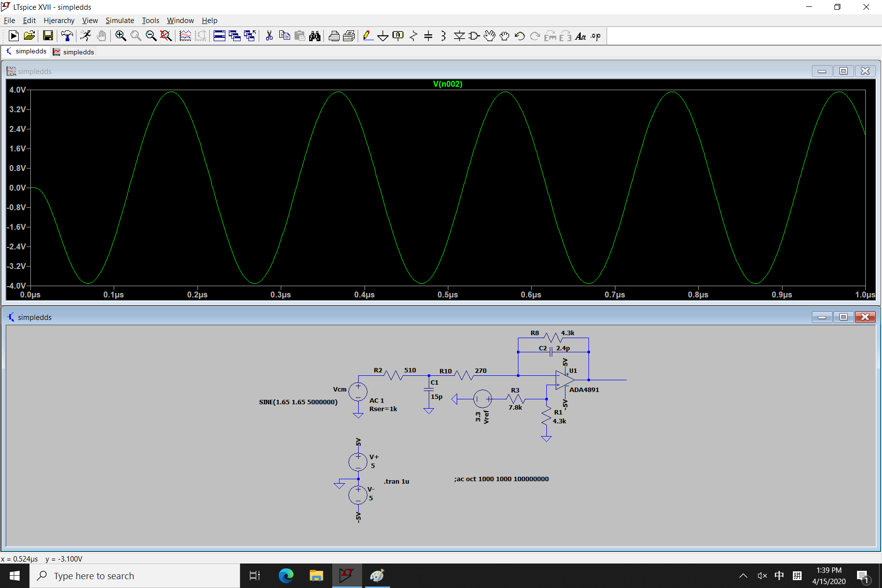Click the Zoom to Fit icon

pos(166,36)
